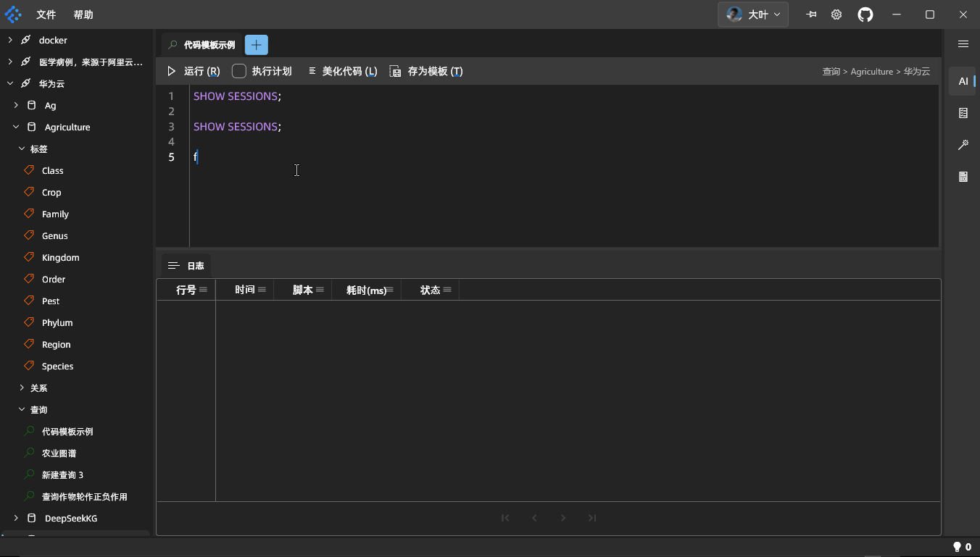Image resolution: width=980 pixels, height=557 pixels.
Task: Click the lightbulb notification counter
Action: tap(962, 547)
